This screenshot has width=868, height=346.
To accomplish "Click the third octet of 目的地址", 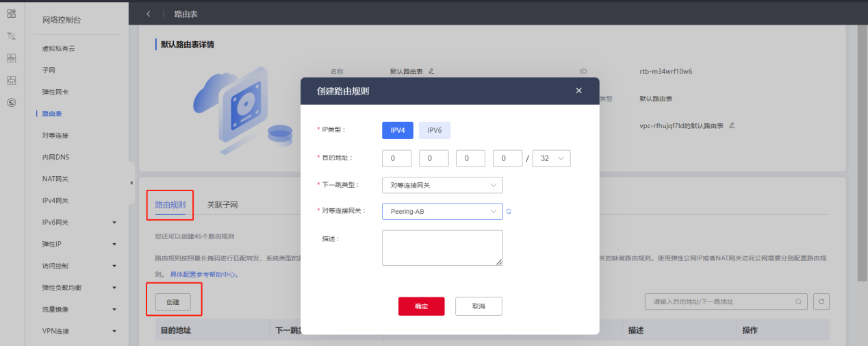I will click(x=471, y=158).
